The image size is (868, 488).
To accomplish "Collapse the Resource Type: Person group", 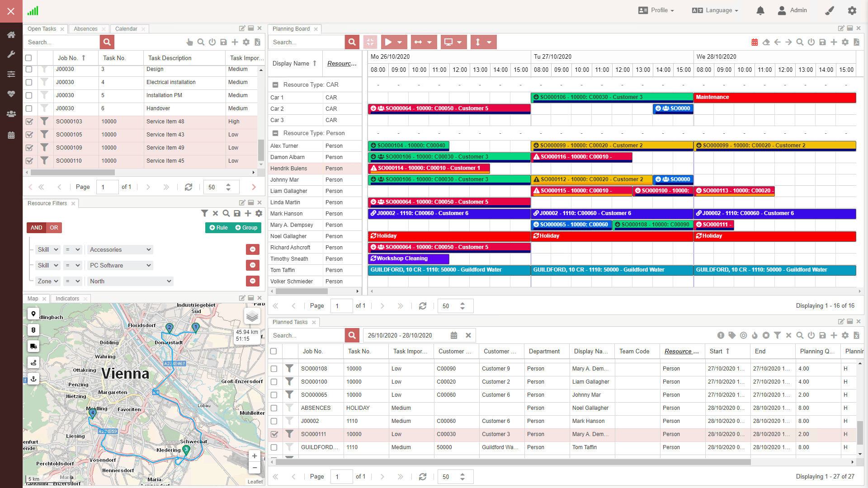I will point(275,133).
